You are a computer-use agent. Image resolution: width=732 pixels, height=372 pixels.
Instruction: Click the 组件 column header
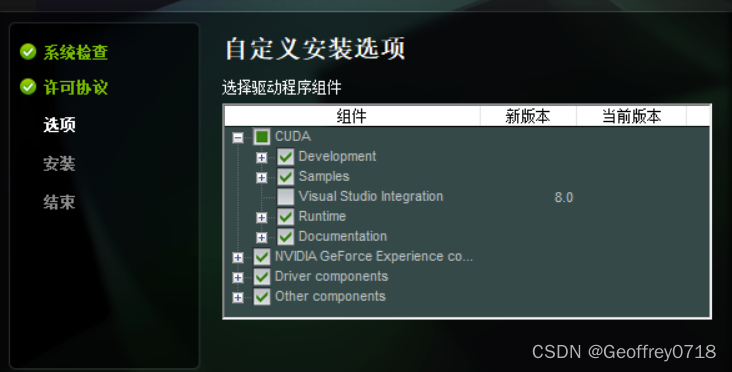pos(352,116)
